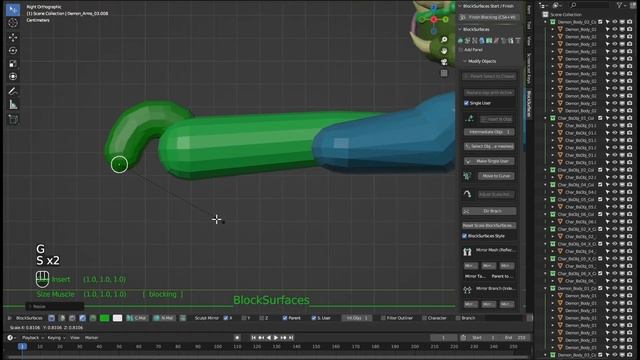Click the Mirror Branch icon
This screenshot has height=360, width=640.
[467, 290]
